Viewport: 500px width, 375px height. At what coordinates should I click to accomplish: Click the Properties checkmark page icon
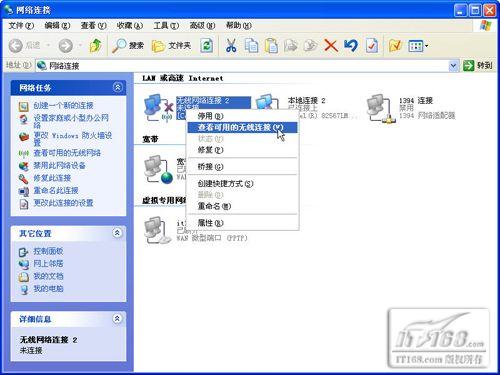[372, 45]
